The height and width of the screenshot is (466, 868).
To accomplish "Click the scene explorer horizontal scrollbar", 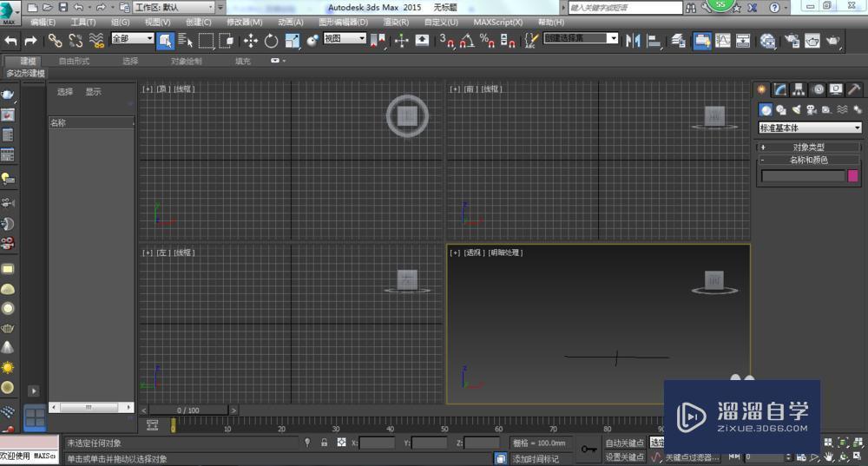I will click(91, 407).
